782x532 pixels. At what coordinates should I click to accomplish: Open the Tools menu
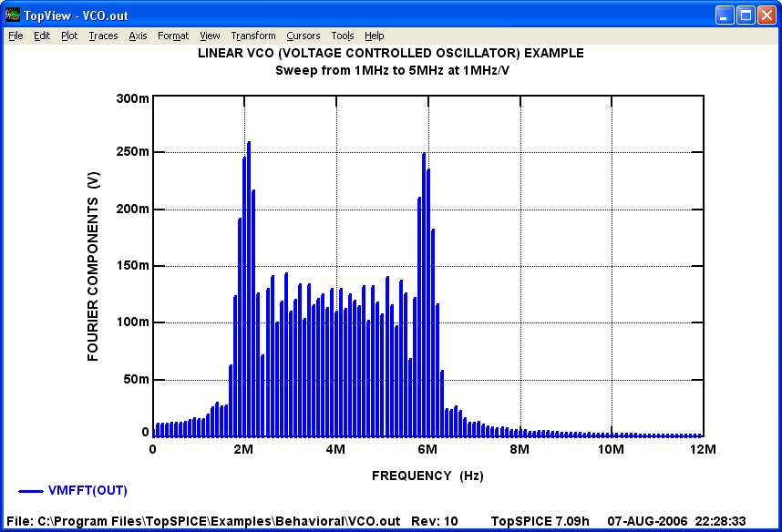pyautogui.click(x=343, y=36)
